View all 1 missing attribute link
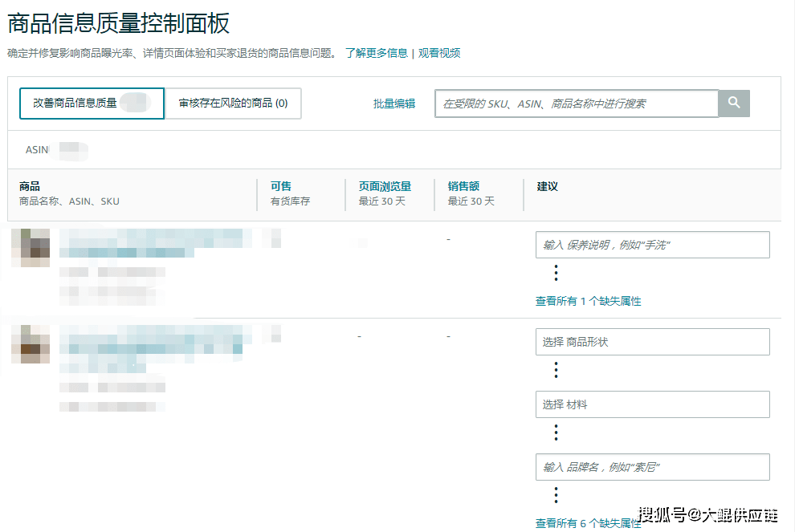795x532 pixels. 588,301
